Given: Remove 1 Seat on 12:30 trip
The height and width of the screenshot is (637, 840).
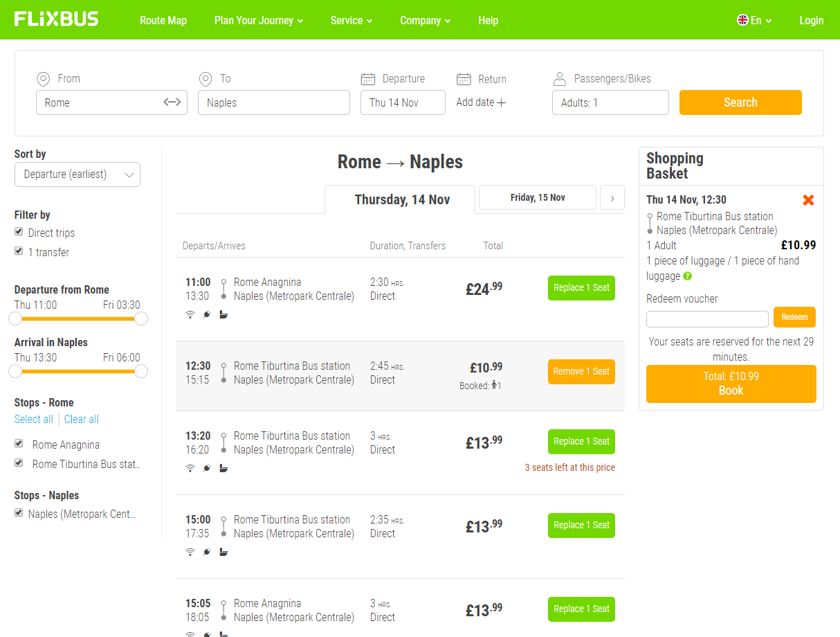Looking at the screenshot, I should 581,372.
